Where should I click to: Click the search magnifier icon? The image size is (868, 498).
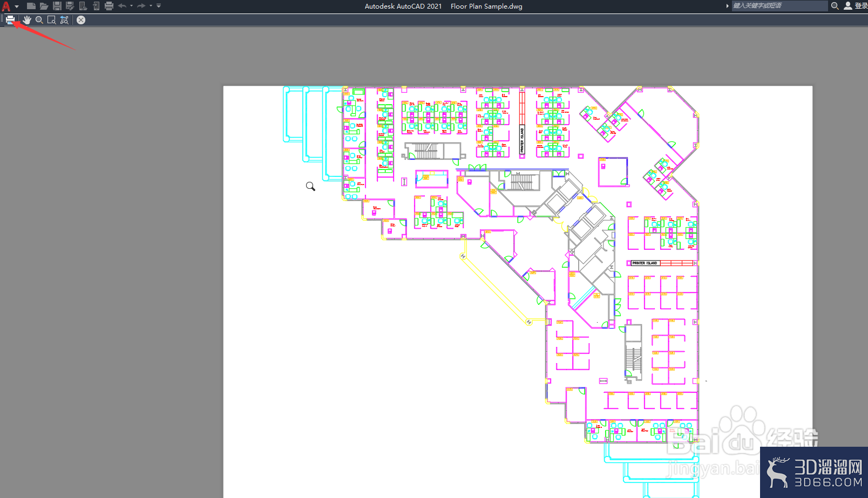click(x=835, y=6)
